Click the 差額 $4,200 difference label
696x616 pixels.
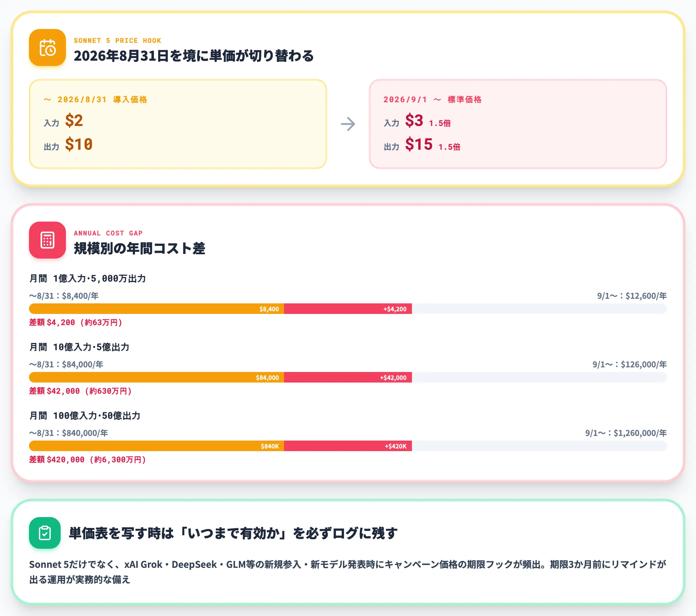coord(75,322)
